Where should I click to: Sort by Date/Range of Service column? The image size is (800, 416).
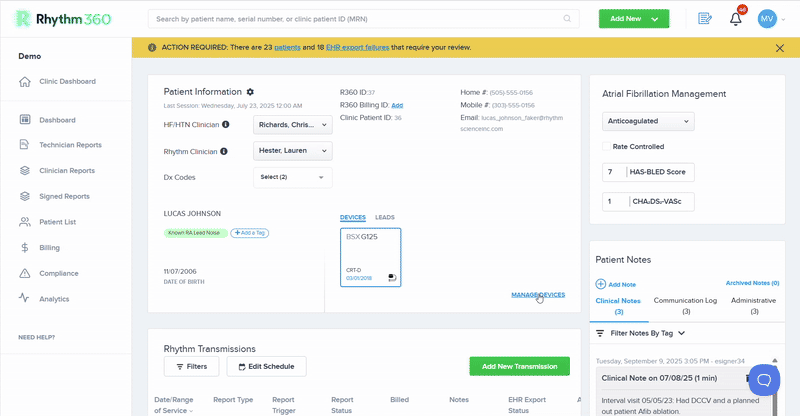tap(173, 405)
